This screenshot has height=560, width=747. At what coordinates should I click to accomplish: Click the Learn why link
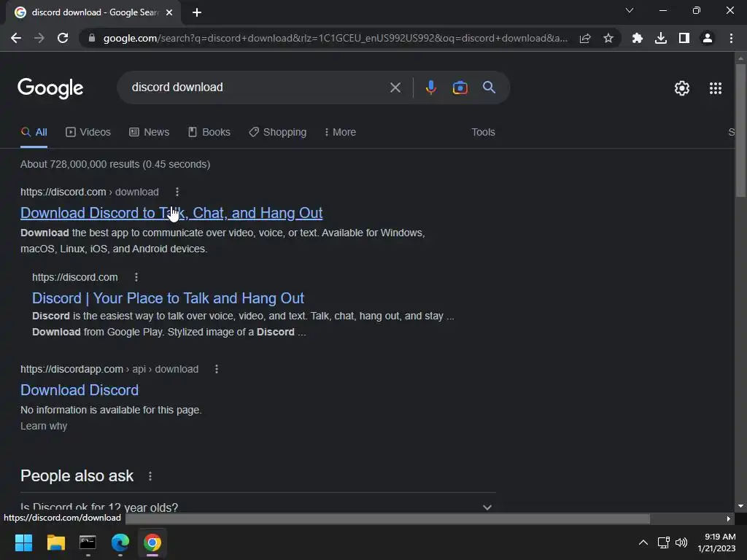(x=44, y=426)
